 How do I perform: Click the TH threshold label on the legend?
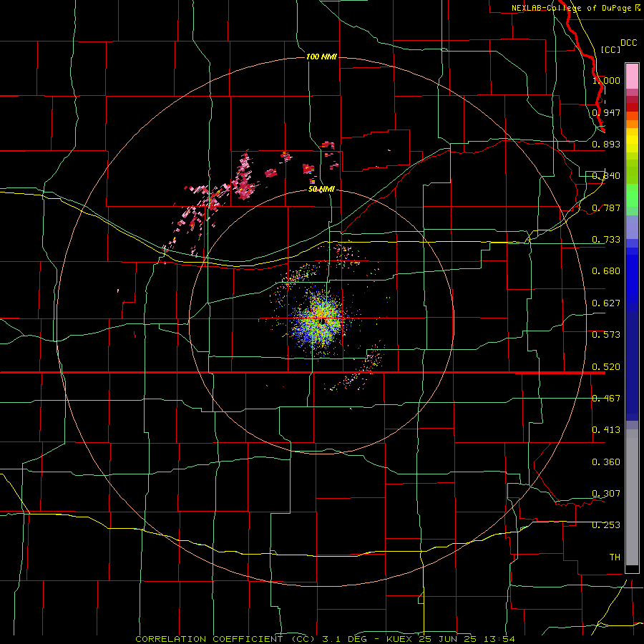(x=615, y=557)
